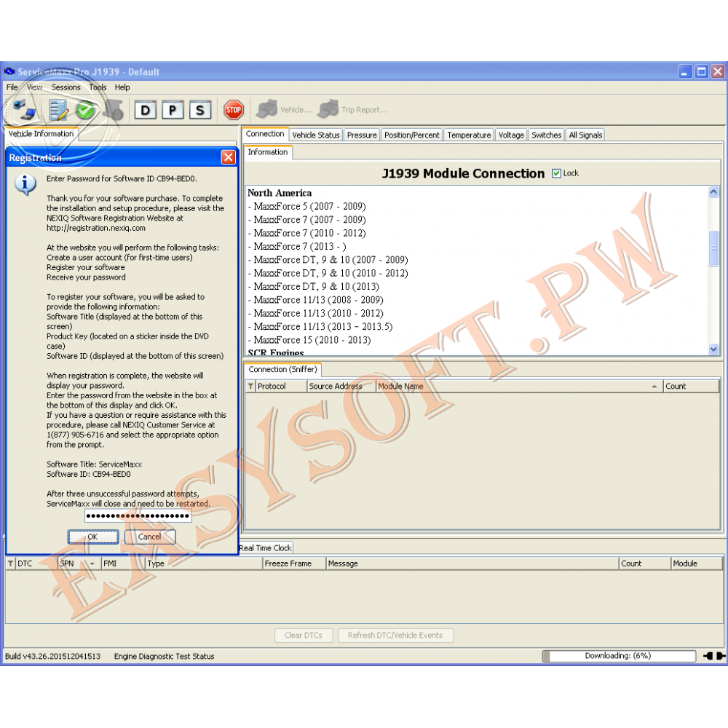Switch to the Connection tab
Viewport: 728px width, 728px height.
[265, 134]
